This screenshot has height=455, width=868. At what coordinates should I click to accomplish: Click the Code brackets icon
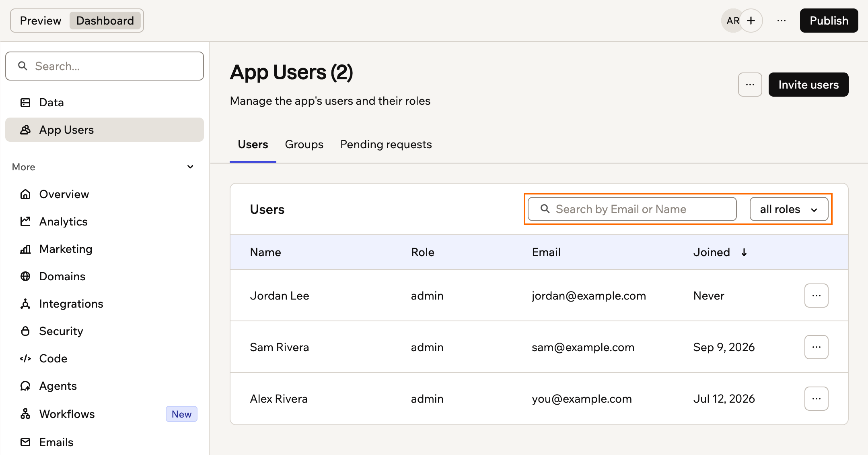(25, 358)
